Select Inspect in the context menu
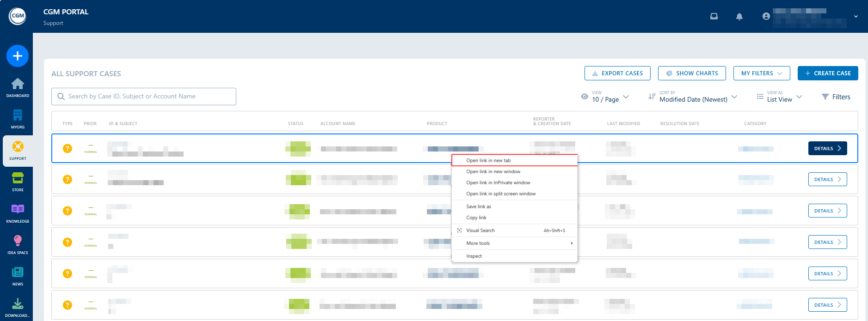The width and height of the screenshot is (868, 321). 474,256
